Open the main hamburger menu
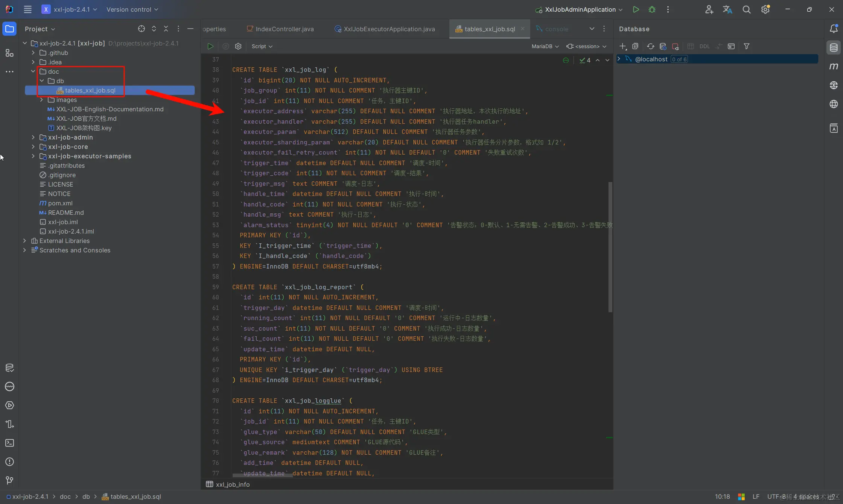Viewport: 843px width, 504px height. 27,9
